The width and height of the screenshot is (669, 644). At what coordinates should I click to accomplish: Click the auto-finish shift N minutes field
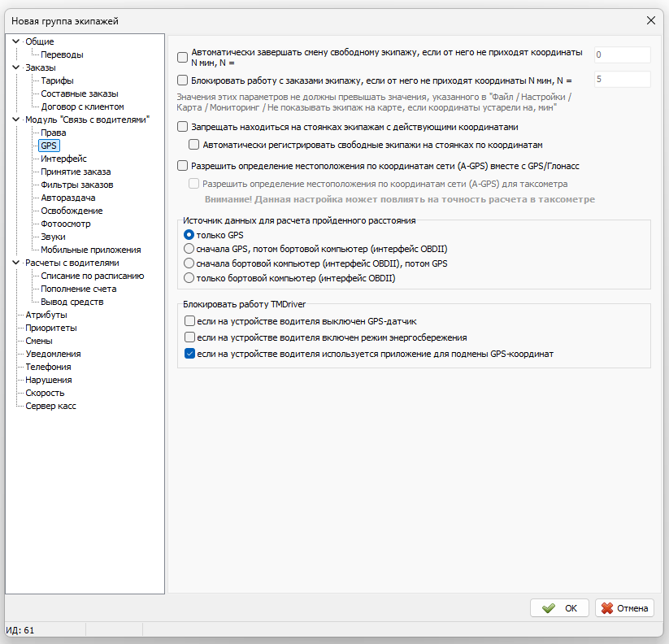[x=622, y=54]
